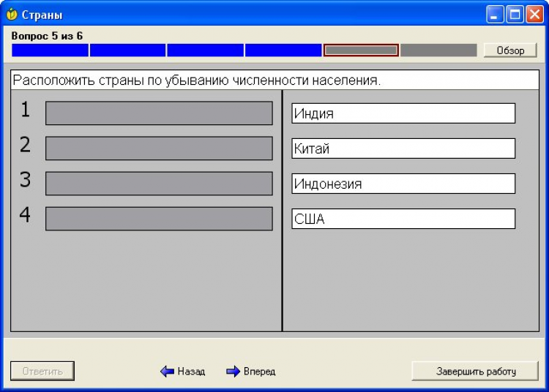Screen dimensions: 549x392
Task: Minimize the Страны window
Action: (x=494, y=15)
